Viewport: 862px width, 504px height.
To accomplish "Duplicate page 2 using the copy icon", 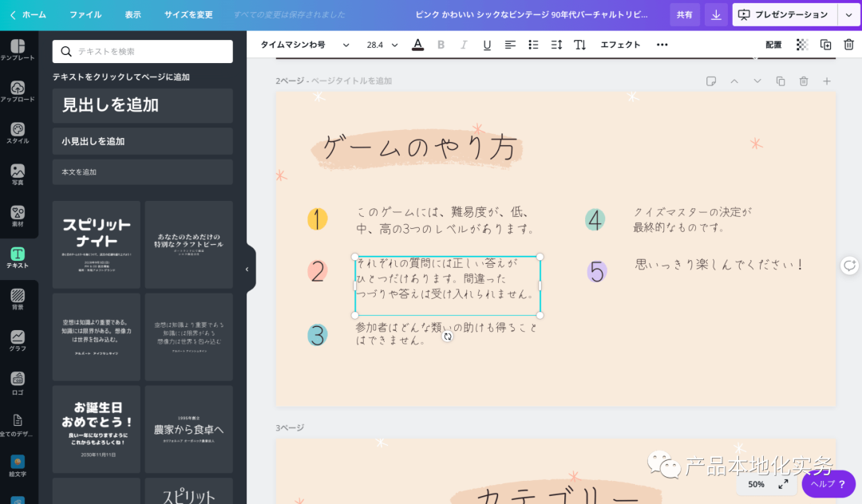I will pos(781,81).
